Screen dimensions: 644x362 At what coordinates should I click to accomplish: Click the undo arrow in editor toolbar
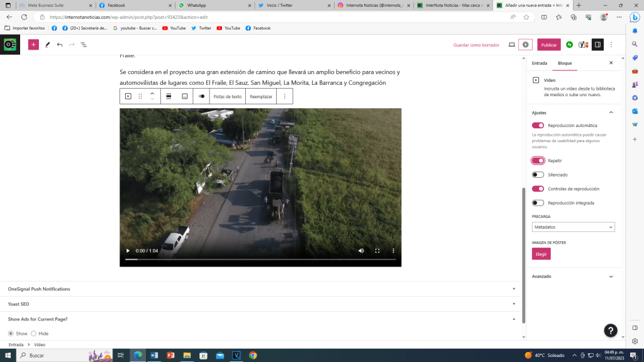click(x=60, y=45)
